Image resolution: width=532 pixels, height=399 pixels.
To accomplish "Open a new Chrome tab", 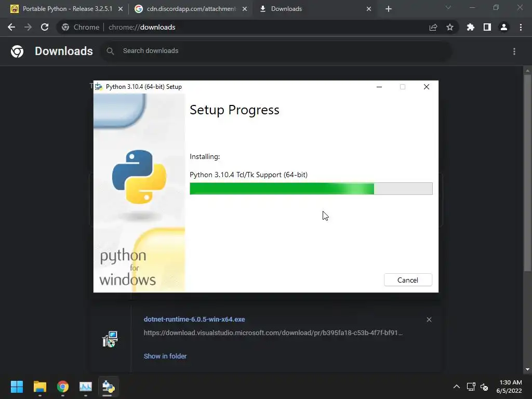I will [389, 9].
